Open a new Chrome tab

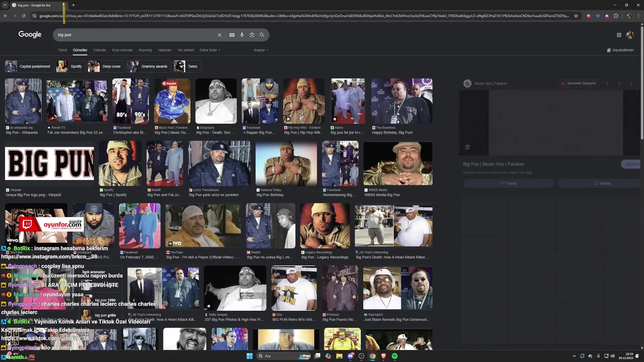tap(73, 5)
